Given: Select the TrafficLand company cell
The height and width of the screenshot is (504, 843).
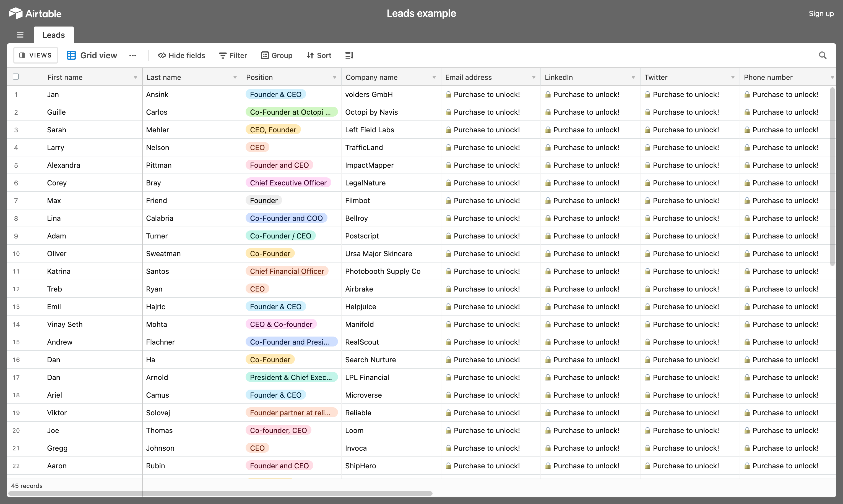Looking at the screenshot, I should point(391,147).
